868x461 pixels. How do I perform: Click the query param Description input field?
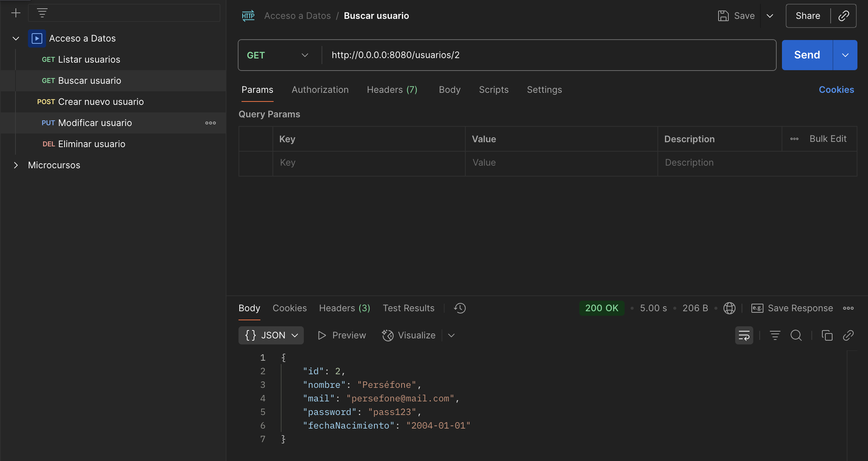757,163
